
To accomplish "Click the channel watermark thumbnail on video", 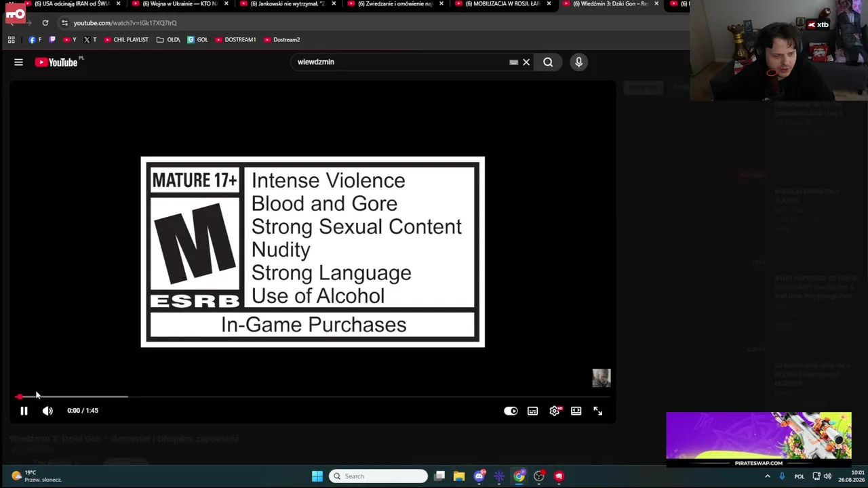I will coord(601,378).
